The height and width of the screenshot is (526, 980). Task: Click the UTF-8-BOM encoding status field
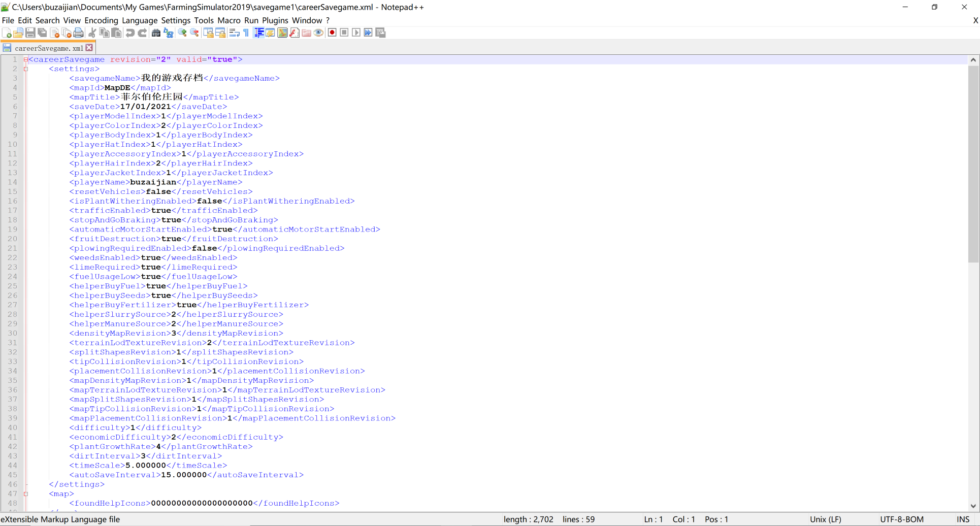902,519
